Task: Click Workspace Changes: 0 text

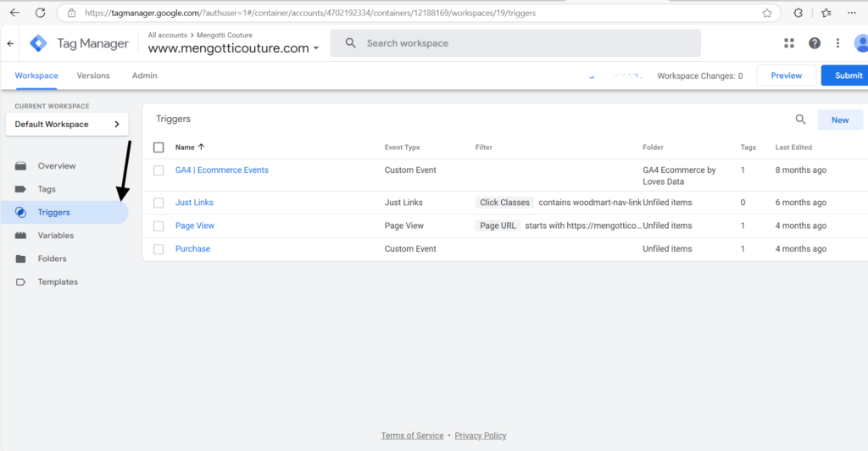Action: click(x=699, y=75)
